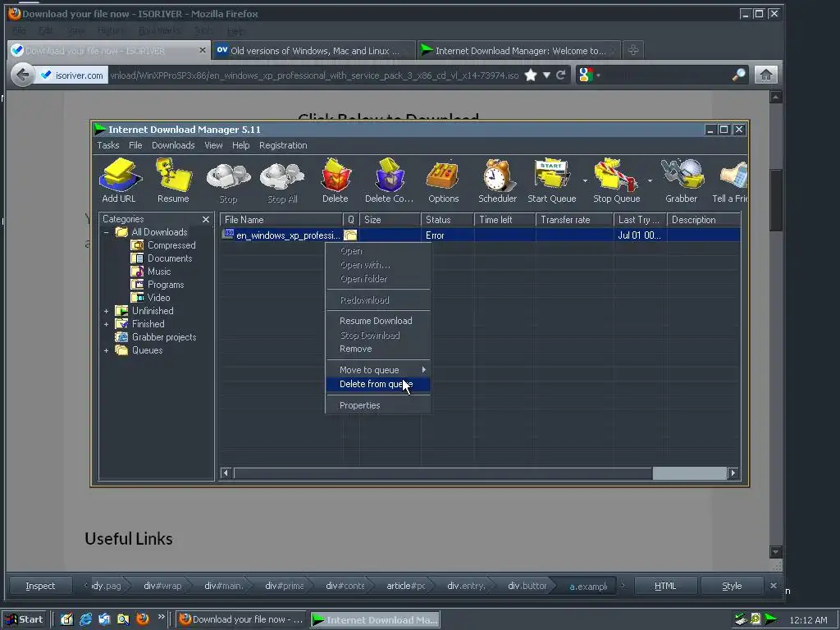This screenshot has width=840, height=630.
Task: Open the HTML panel button
Action: tap(665, 586)
